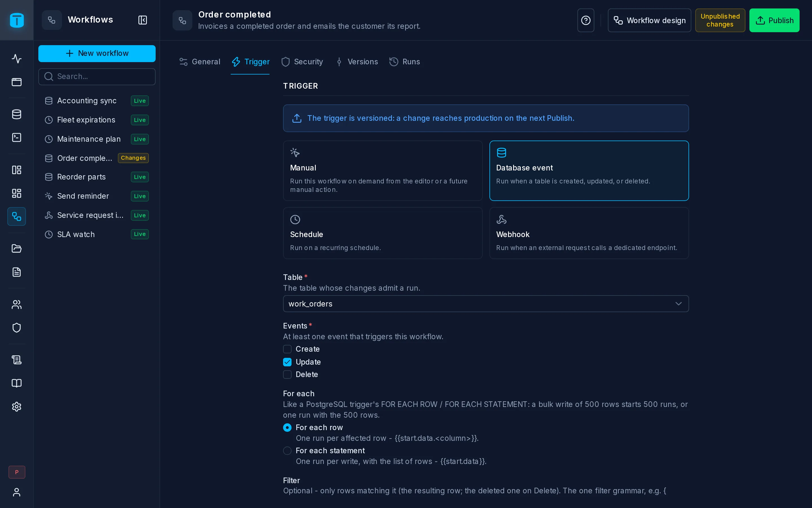The image size is (812, 508).
Task: Open the grid-plus widgets icon in sidebar
Action: pos(16,193)
